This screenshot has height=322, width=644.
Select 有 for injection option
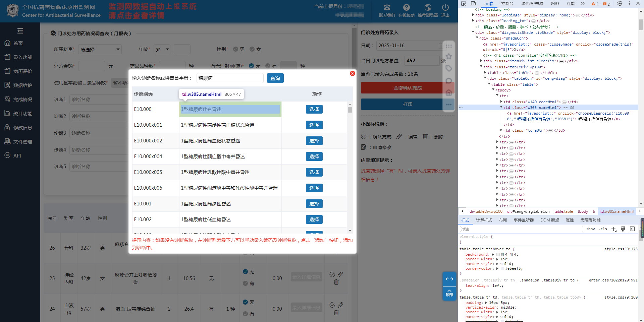(268, 66)
